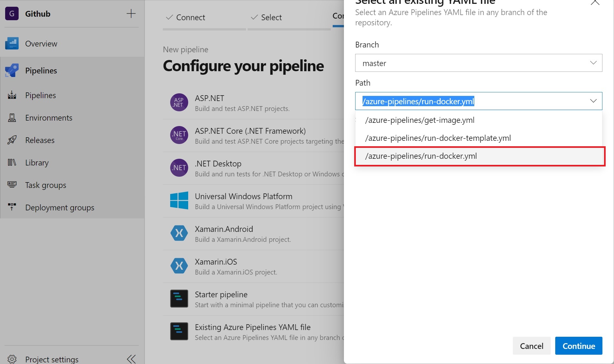
Task: Click the Github project avatar icon
Action: pyautogui.click(x=12, y=13)
